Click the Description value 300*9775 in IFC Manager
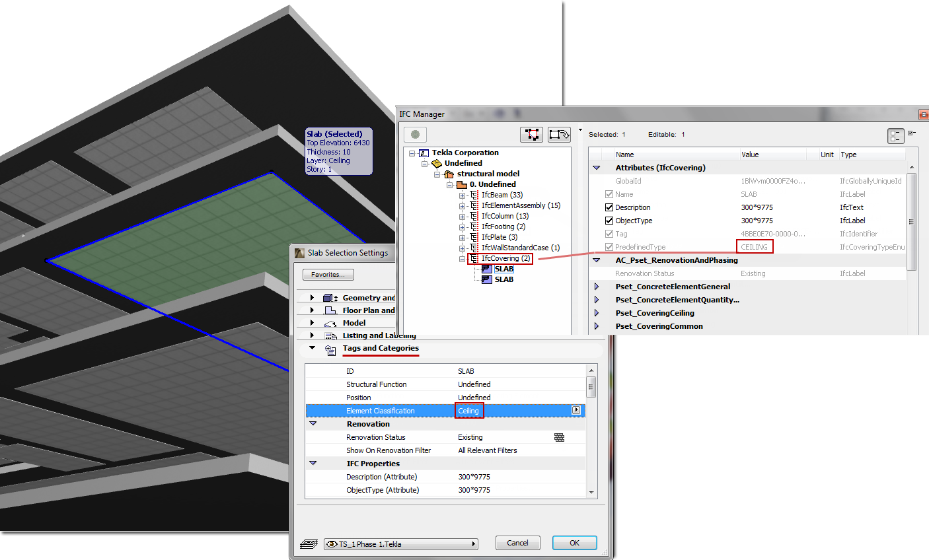Screen dimensions: 929x560 [x=757, y=207]
